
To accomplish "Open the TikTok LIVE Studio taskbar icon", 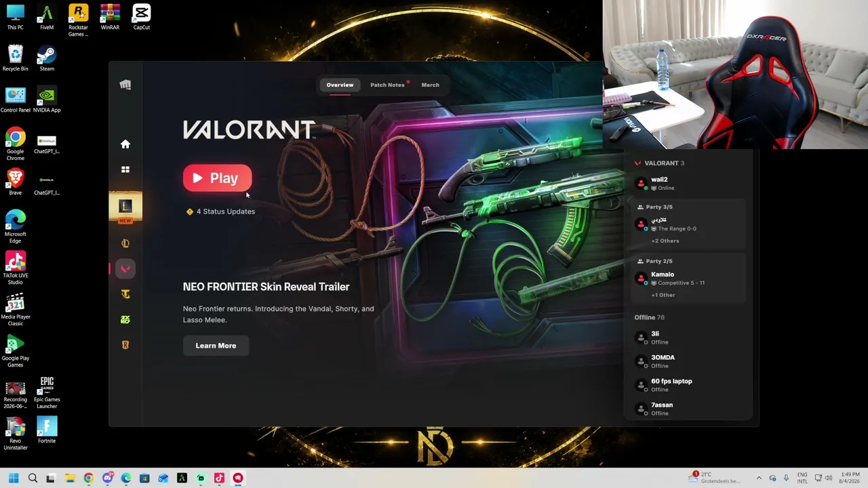I will 219,478.
